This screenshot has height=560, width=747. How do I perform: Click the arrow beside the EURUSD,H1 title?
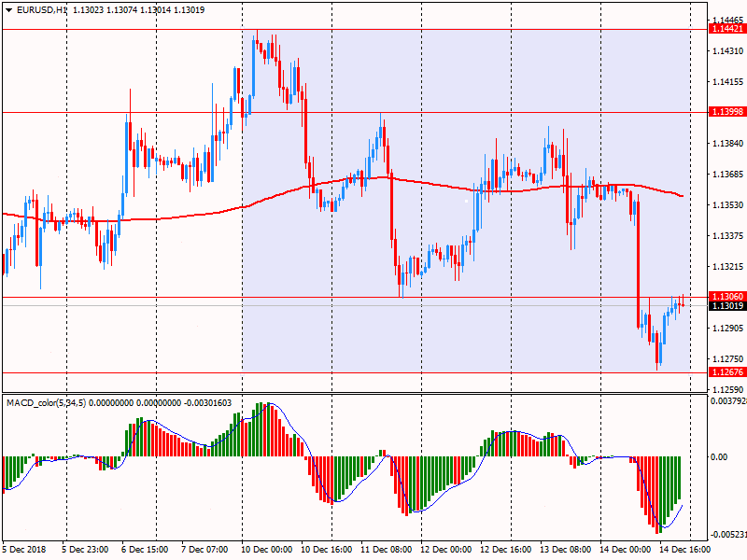tap(8, 10)
